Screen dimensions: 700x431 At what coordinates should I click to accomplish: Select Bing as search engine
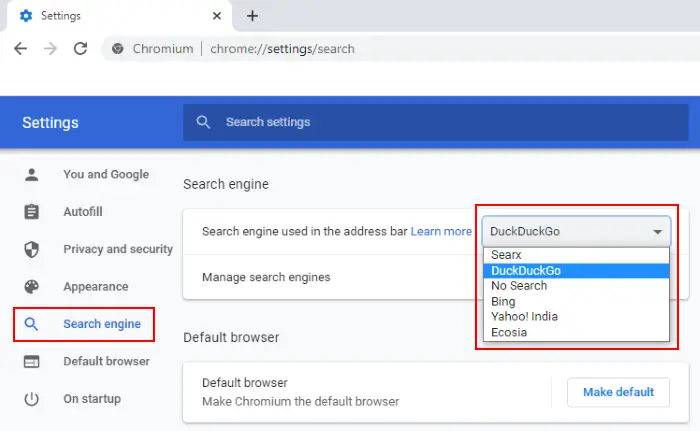tap(576, 301)
